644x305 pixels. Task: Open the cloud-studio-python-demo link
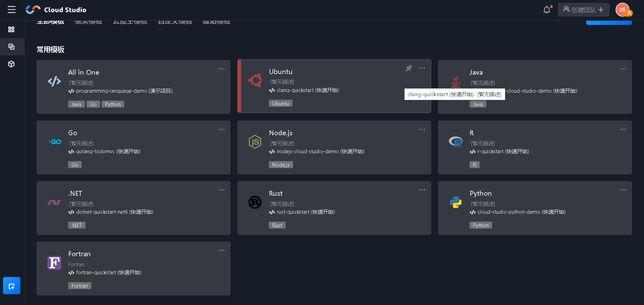518,212
